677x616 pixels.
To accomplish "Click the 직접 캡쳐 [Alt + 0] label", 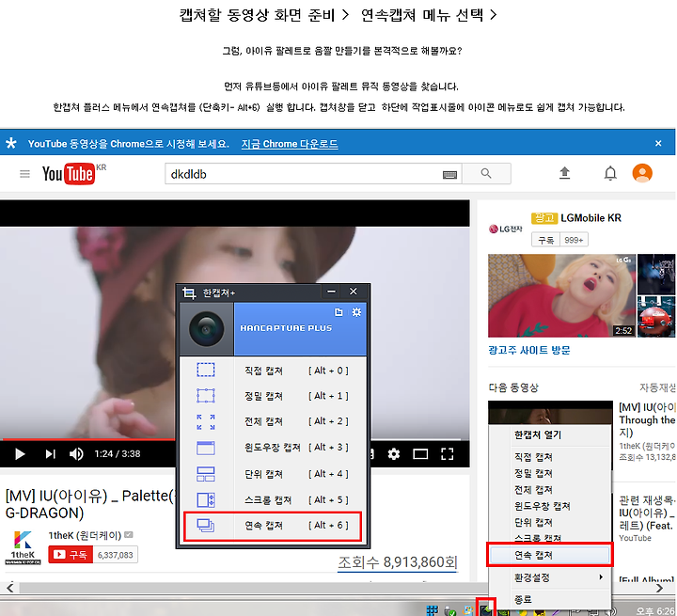I will click(x=296, y=371).
